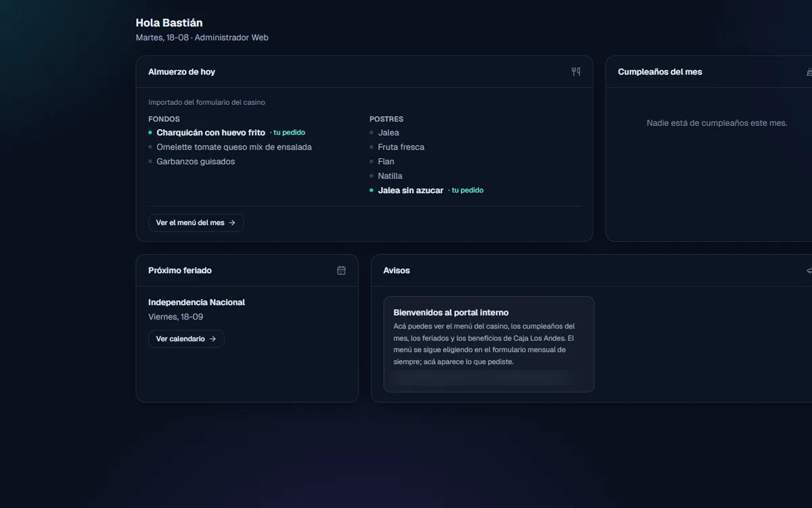The image size is (812, 508).
Task: Open Ver el menú del mes
Action: tap(196, 223)
